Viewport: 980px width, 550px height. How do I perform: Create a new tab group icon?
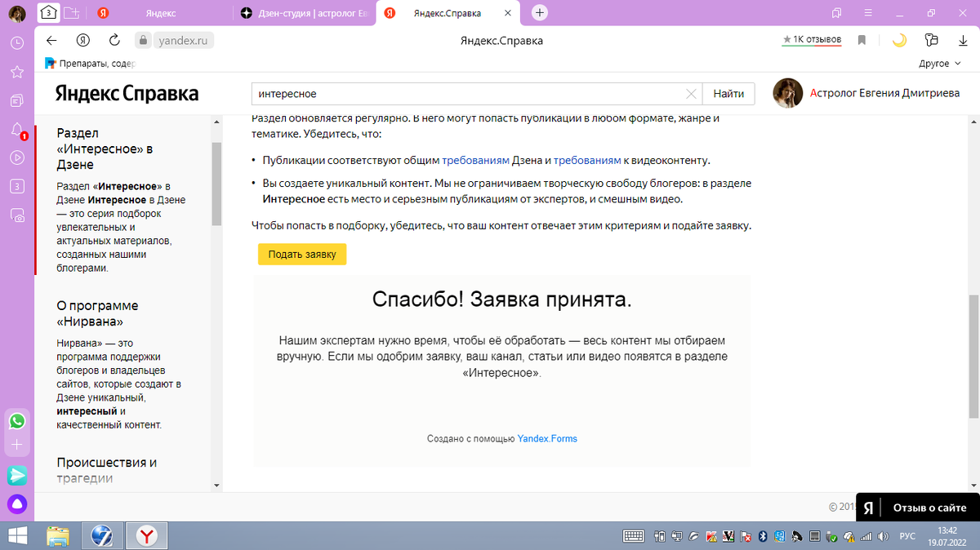pos(72,13)
